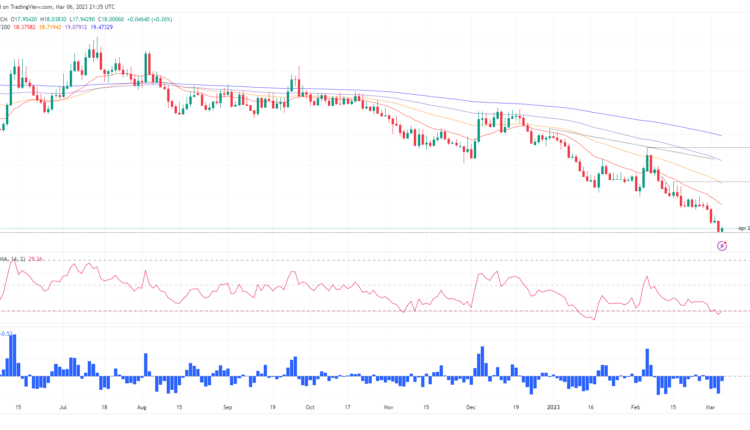Click the Jul label on time axis

(64, 408)
